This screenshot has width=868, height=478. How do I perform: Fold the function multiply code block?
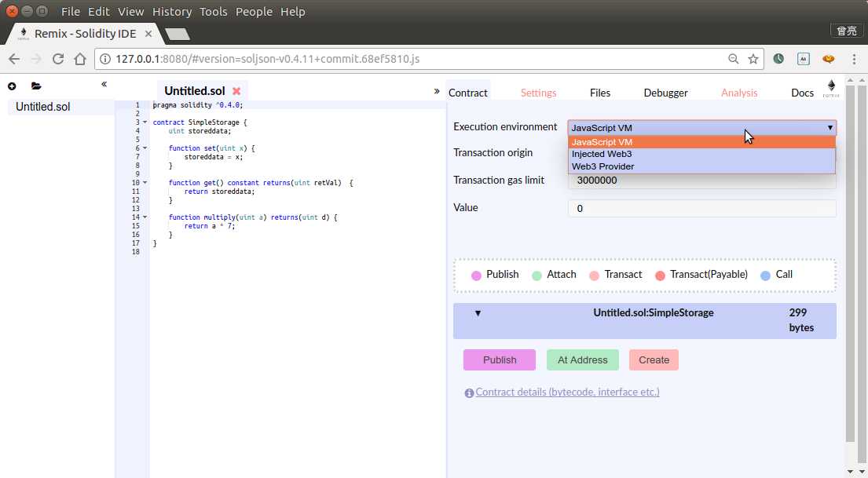click(x=145, y=217)
